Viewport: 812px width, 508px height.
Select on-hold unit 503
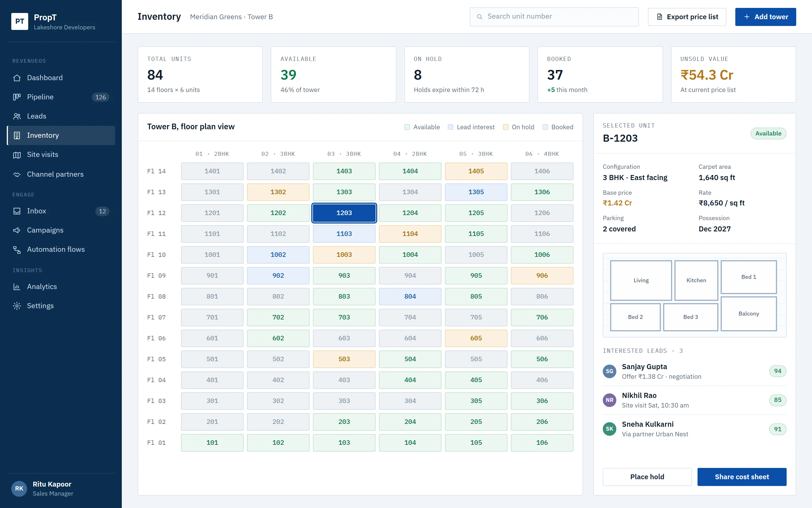point(344,359)
